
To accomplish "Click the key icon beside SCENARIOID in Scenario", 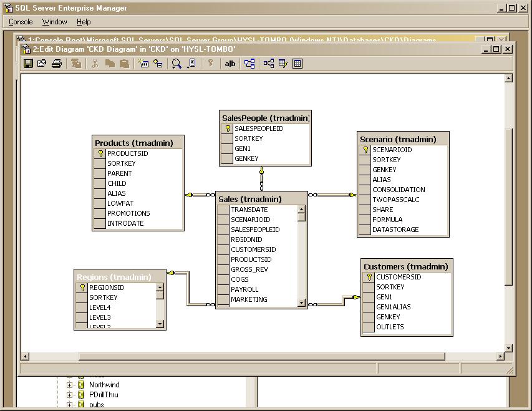I will pos(365,150).
